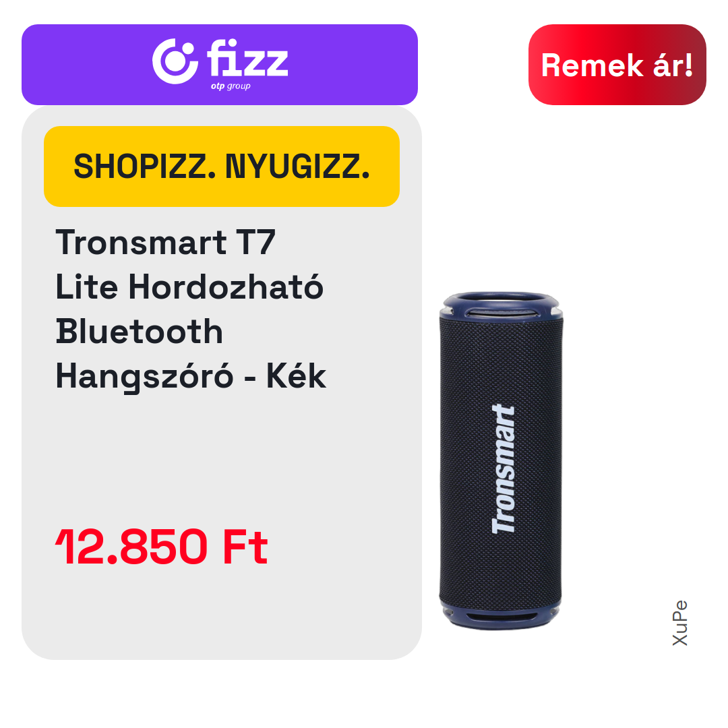The image size is (728, 728).
Task: Click the otp group label
Action: point(231,86)
